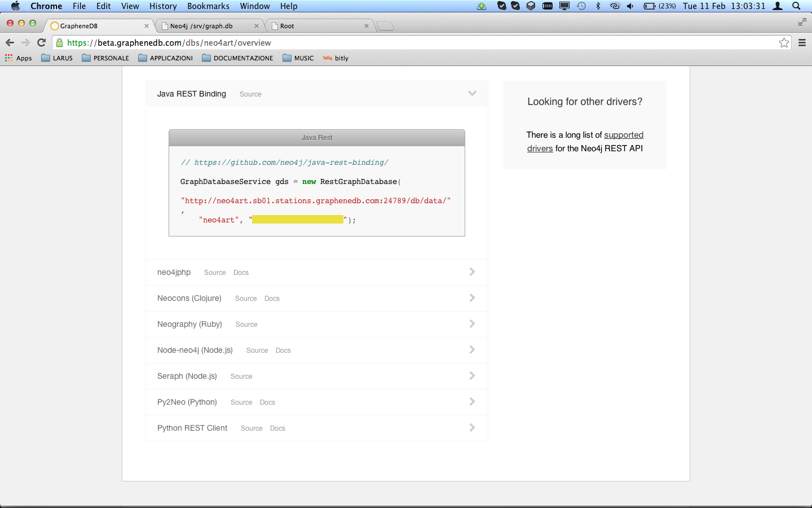This screenshot has height=508, width=812.
Task: Open Py2Neo Source link
Action: 241,402
